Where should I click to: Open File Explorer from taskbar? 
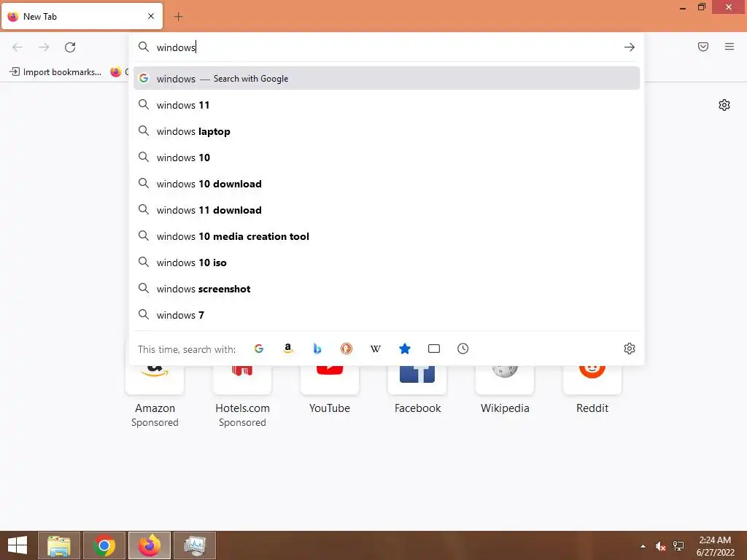59,545
